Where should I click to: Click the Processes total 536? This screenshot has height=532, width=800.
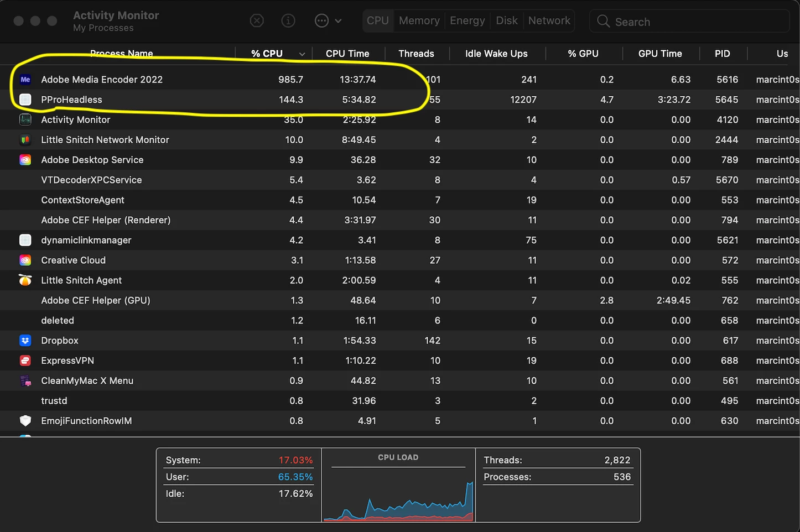tap(622, 477)
